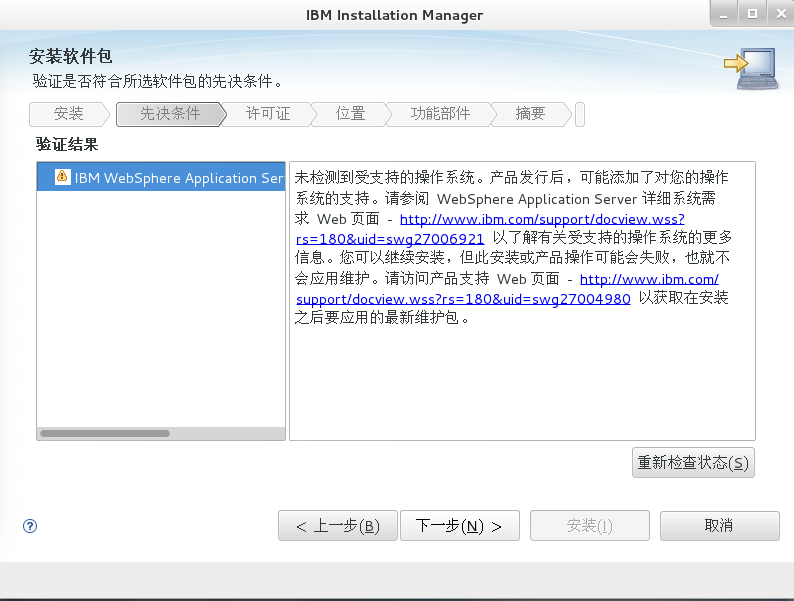Click the 安装软件包 title text

tap(70, 56)
